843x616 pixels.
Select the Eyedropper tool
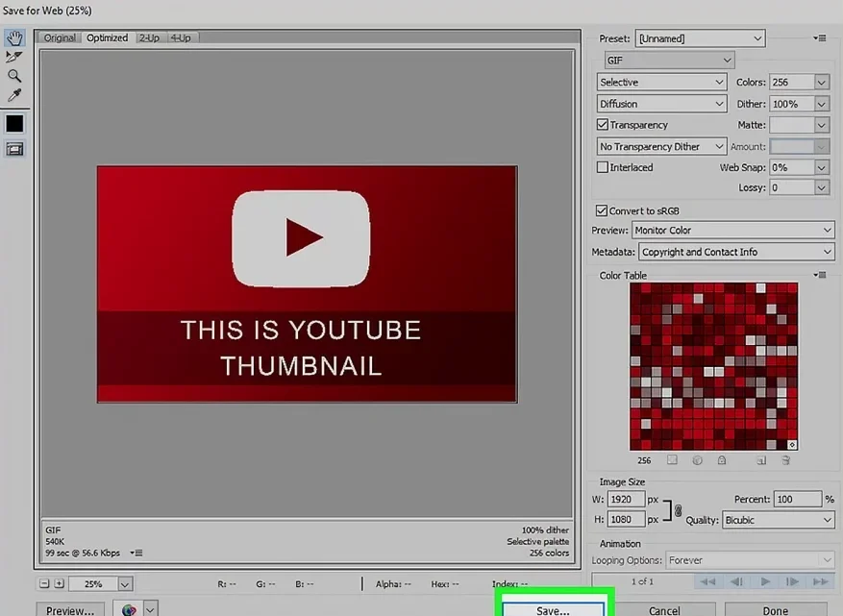[x=14, y=95]
